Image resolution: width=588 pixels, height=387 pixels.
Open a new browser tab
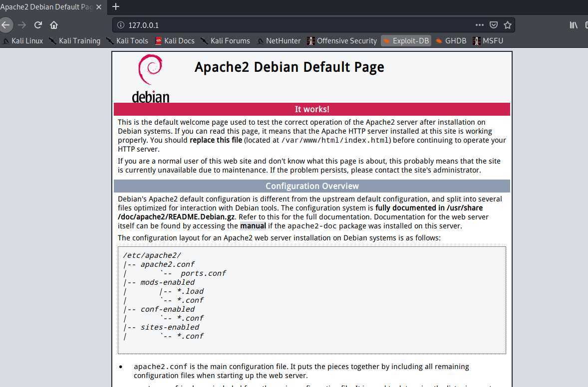click(x=116, y=7)
